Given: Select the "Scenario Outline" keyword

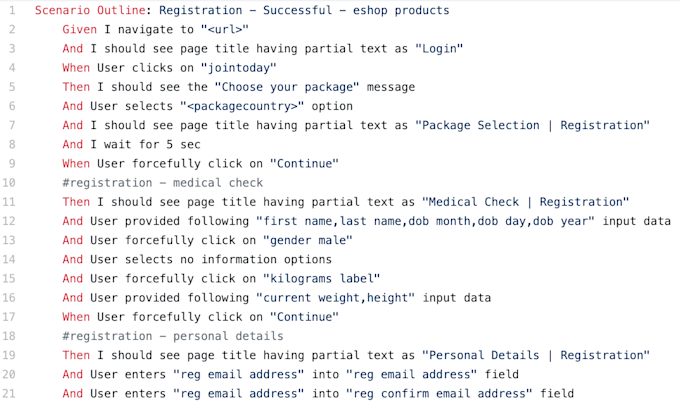Looking at the screenshot, I should click(x=90, y=10).
